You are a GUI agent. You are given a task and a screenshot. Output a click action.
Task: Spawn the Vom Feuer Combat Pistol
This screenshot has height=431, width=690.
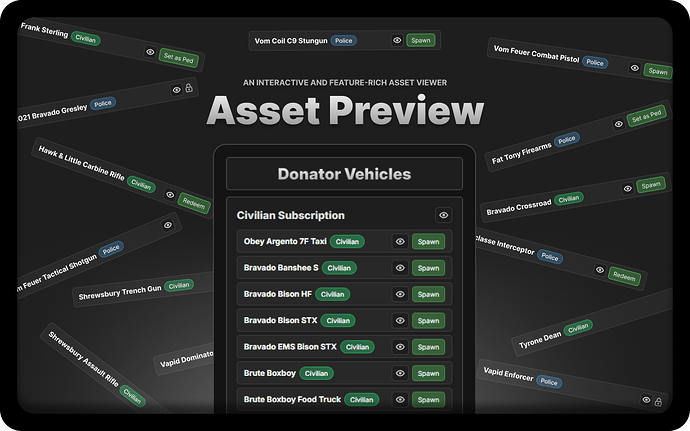[657, 71]
